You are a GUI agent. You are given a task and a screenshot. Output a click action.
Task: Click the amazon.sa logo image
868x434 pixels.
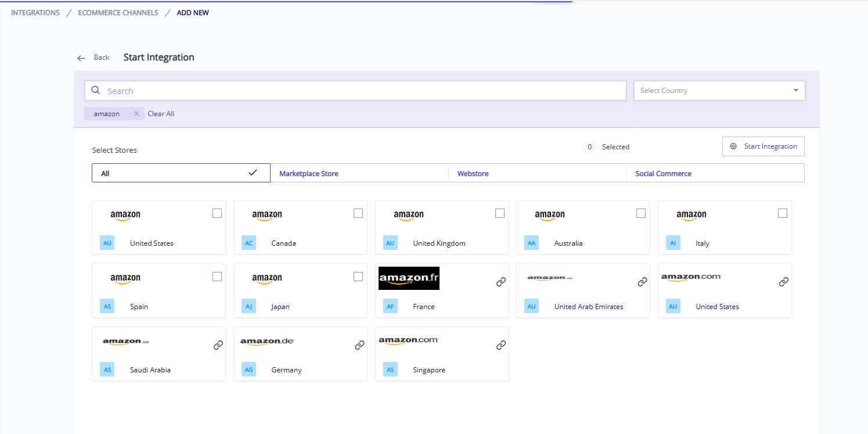click(126, 342)
